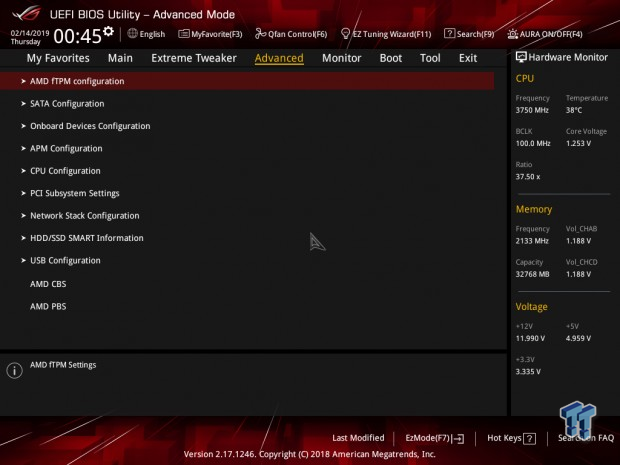
Task: Click the 00:45 clock display
Action: pyautogui.click(x=78, y=36)
